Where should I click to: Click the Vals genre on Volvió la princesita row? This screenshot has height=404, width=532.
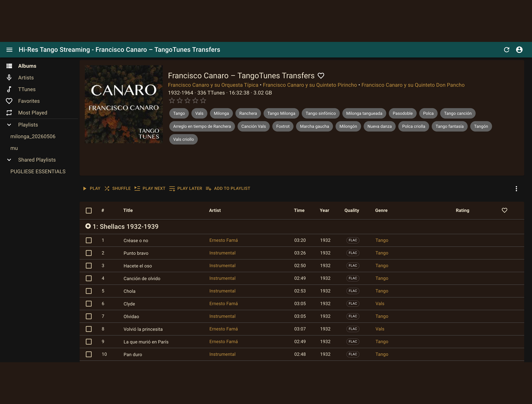(380, 329)
